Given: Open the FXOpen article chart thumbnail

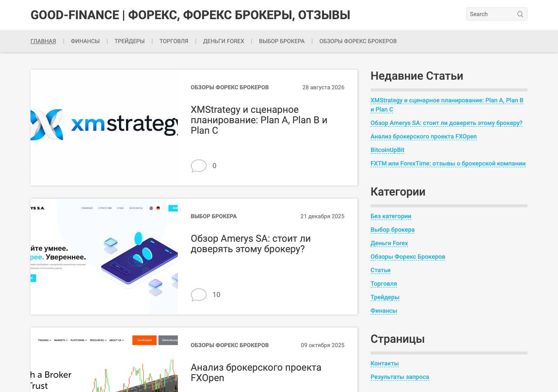Looking at the screenshot, I should coord(104,360).
